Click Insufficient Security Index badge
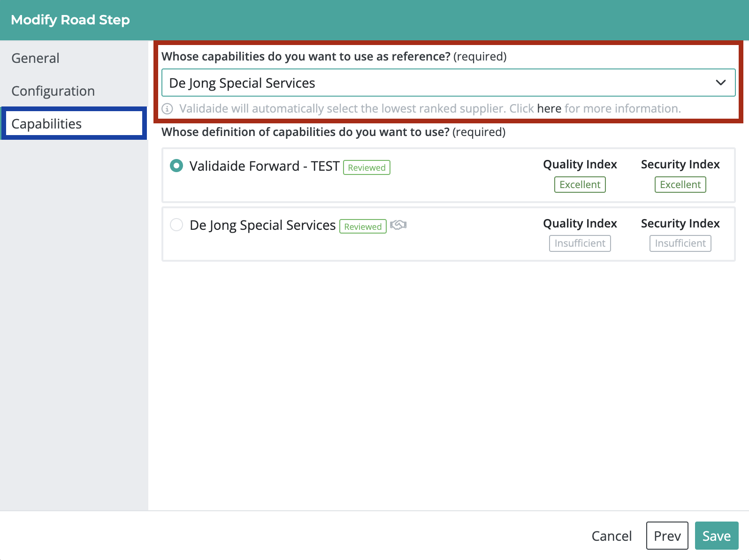Viewport: 749px width, 560px height. pos(680,243)
